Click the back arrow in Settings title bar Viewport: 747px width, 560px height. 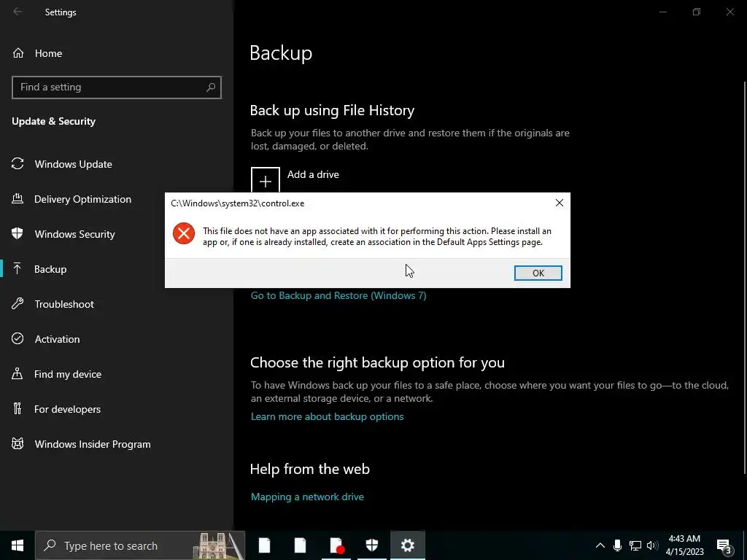[18, 12]
